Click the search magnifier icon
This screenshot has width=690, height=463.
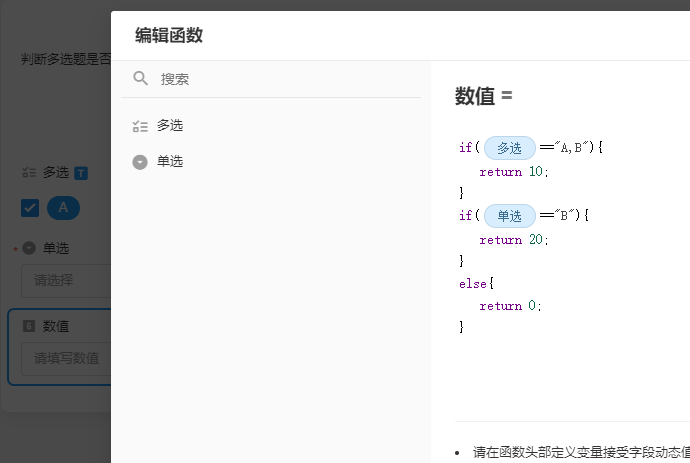point(140,78)
